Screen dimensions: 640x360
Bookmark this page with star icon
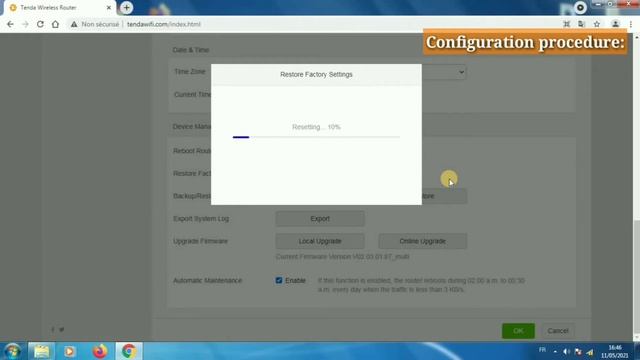pyautogui.click(x=597, y=24)
